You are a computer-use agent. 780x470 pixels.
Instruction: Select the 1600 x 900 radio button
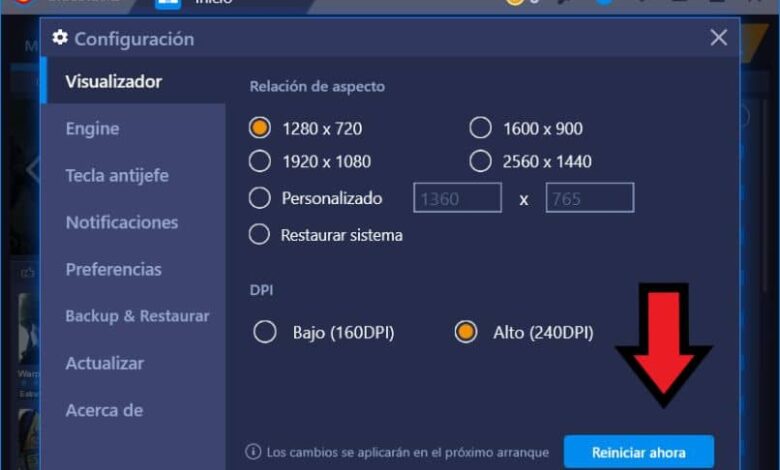pyautogui.click(x=481, y=128)
